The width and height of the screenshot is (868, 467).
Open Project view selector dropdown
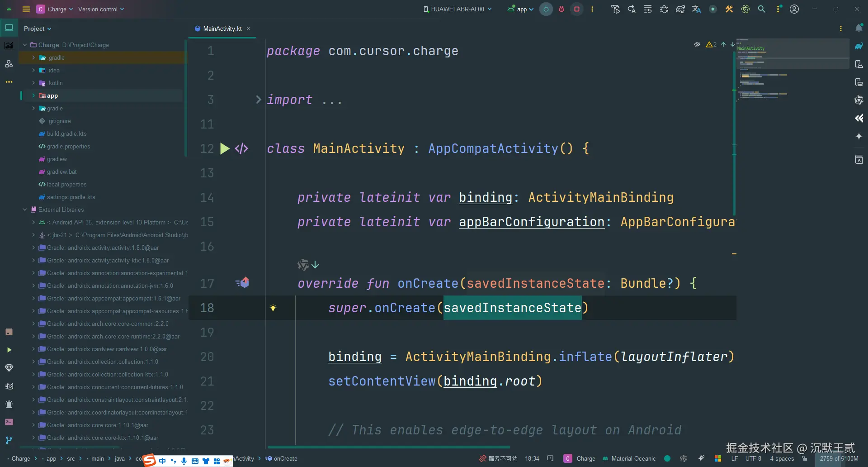pos(38,29)
